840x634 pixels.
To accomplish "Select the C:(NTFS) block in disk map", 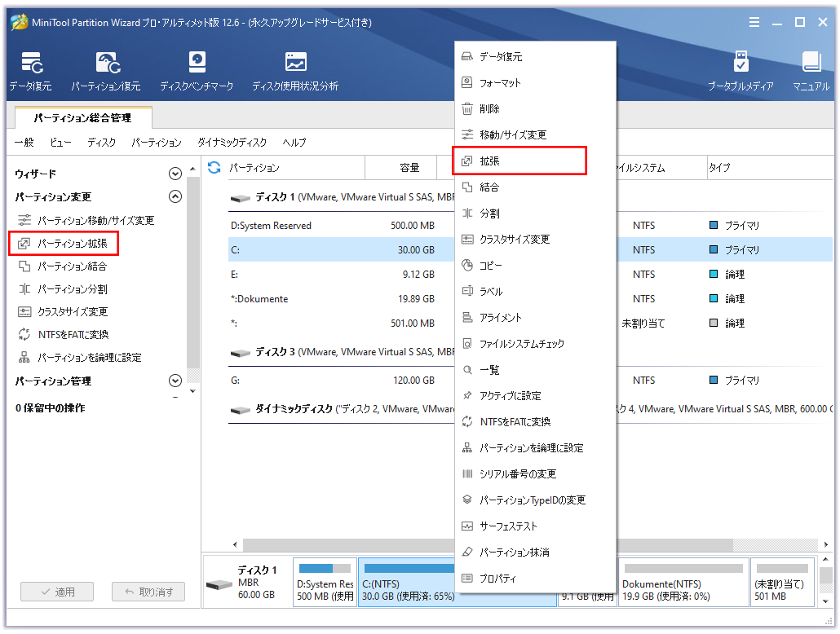I will [456, 583].
